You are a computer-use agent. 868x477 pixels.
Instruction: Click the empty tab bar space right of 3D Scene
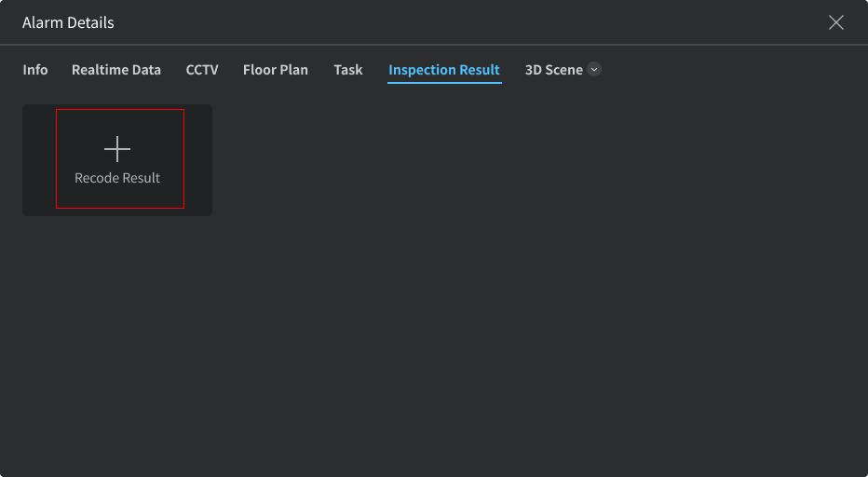click(726, 70)
